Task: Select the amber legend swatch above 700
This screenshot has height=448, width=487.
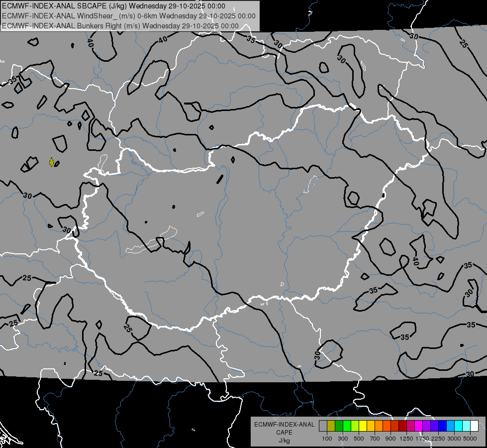Action: point(371,426)
